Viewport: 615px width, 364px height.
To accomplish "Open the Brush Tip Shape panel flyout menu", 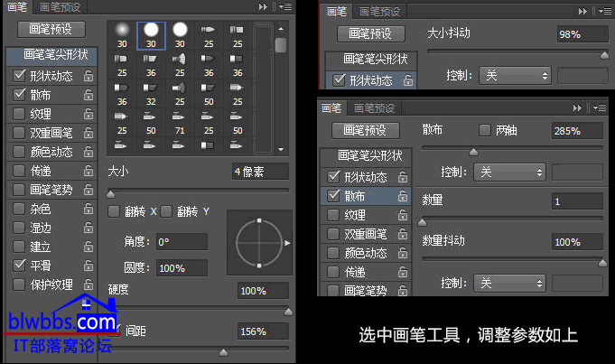I will (285, 6).
